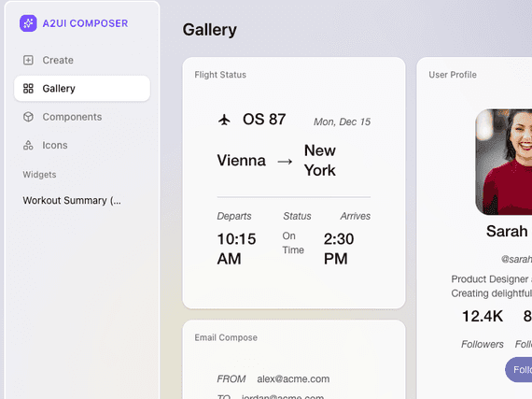Click the Icons shapes icon in sidebar

[28, 145]
